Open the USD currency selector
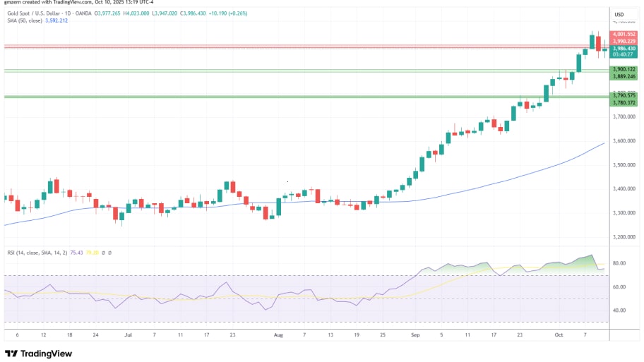Viewport: 644px width, 362px height. click(x=619, y=14)
